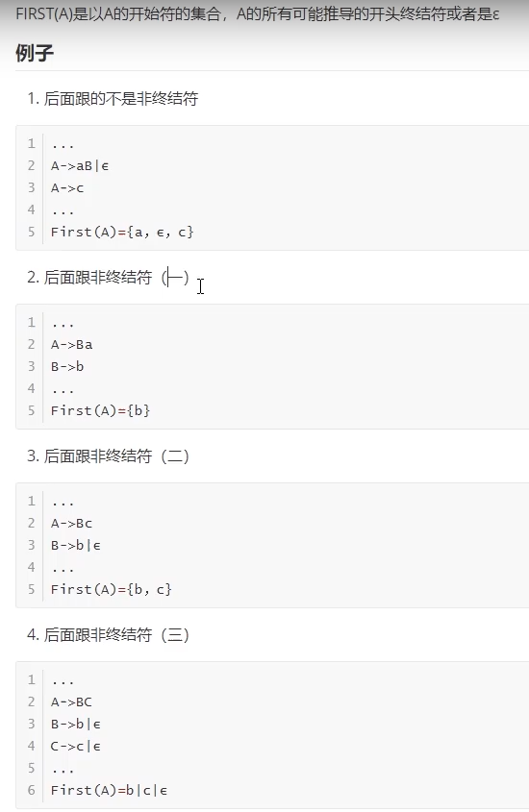Select heading 3 后面跟非终结符（二）
Viewport: 529px width, 812px height.
pyautogui.click(x=109, y=456)
